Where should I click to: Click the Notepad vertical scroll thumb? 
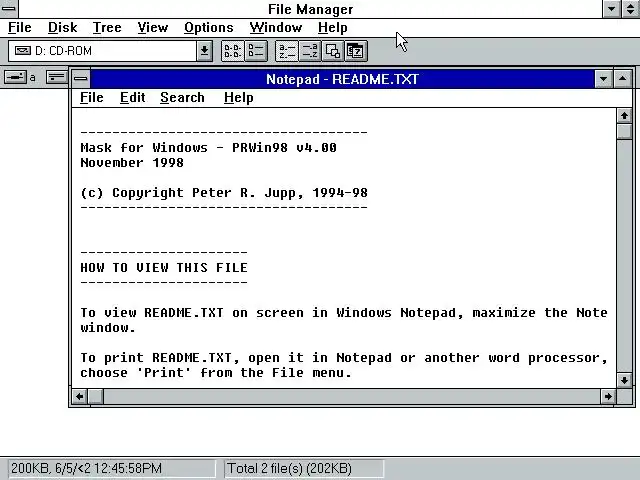[624, 131]
